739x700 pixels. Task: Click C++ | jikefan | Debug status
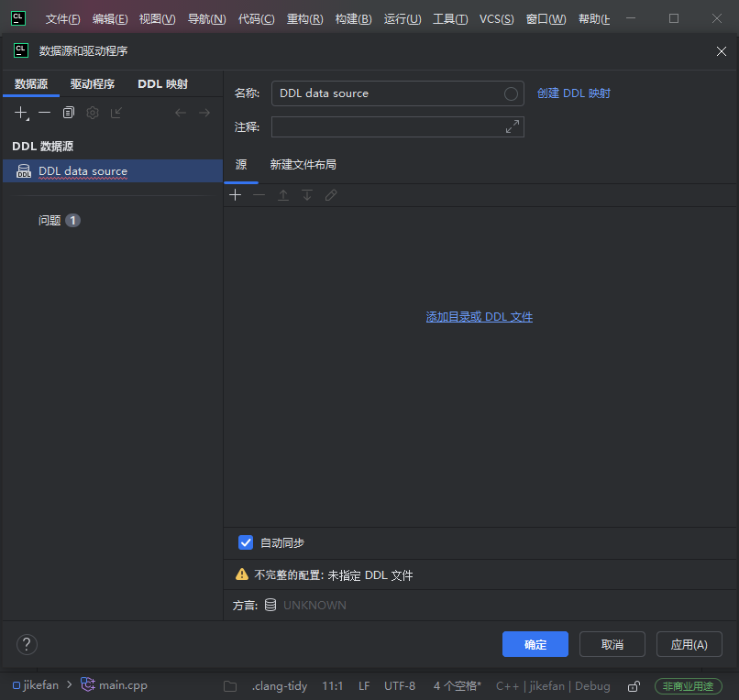click(x=553, y=686)
